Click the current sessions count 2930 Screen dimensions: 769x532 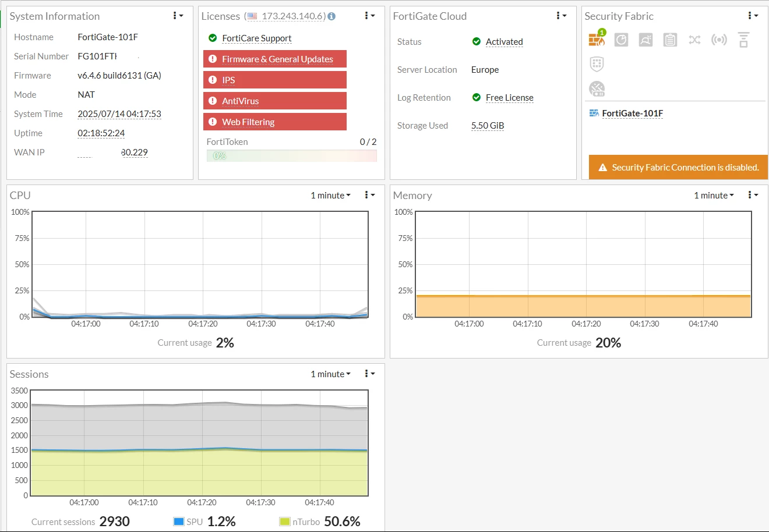115,522
